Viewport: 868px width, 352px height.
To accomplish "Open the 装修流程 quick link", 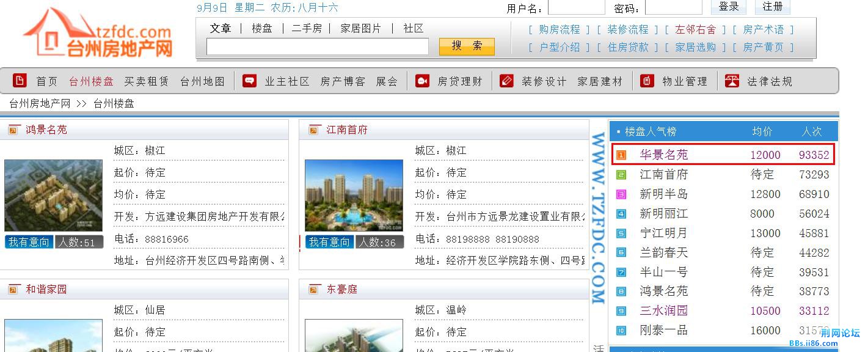I will [628, 29].
